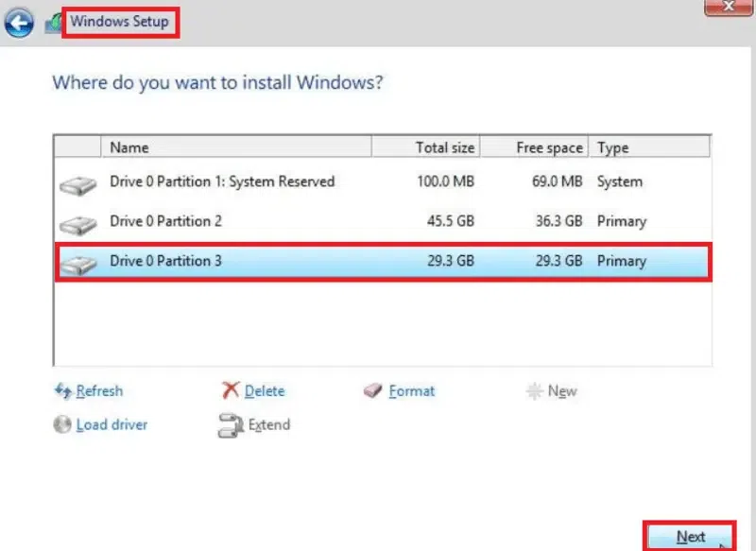Click the Windows Setup title text
Viewport: 756px width, 551px height.
120,22
